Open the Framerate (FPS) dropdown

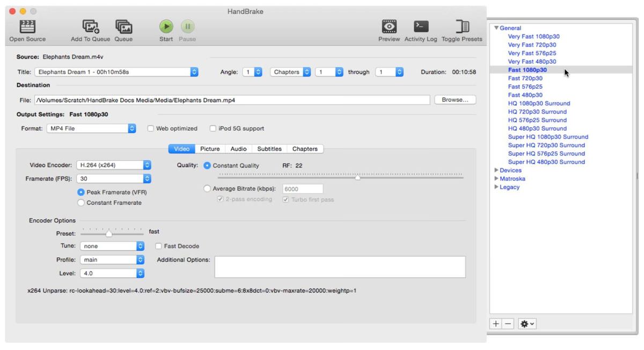[114, 178]
